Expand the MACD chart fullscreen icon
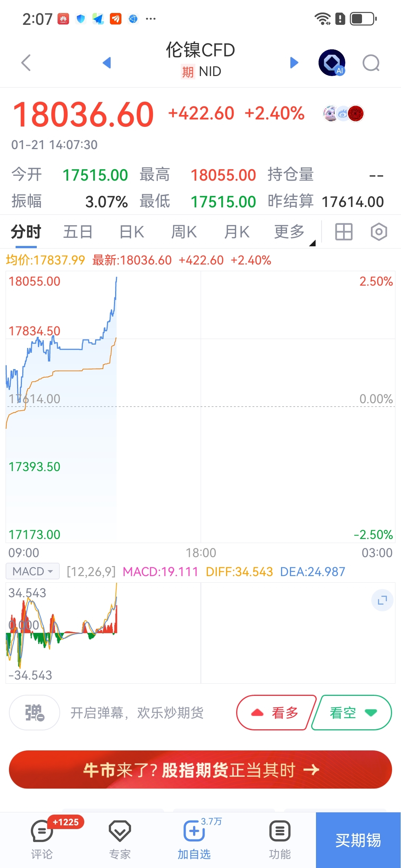401x868 pixels. click(x=382, y=600)
